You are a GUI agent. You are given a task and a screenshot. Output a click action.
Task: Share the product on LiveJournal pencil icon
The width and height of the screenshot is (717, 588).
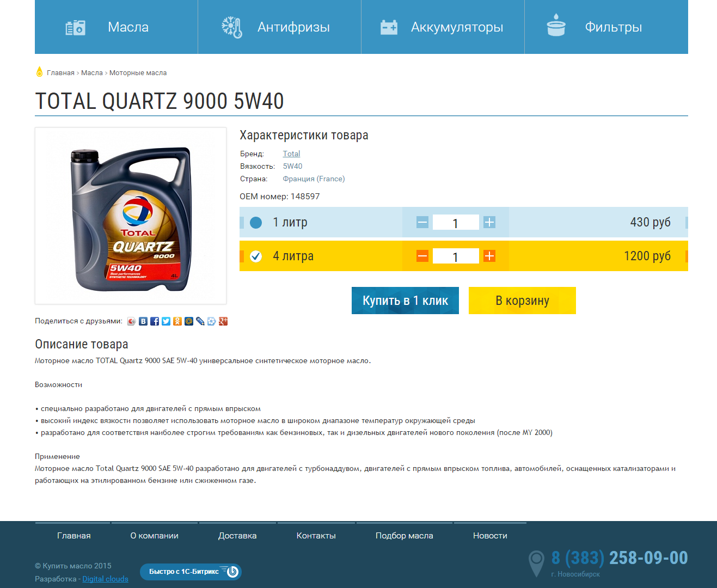(200, 321)
